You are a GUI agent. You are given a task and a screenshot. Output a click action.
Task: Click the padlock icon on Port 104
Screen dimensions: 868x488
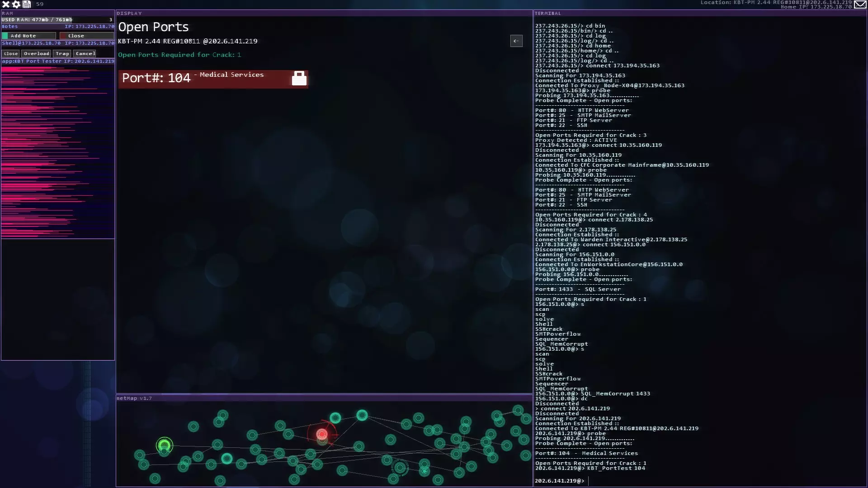click(299, 79)
